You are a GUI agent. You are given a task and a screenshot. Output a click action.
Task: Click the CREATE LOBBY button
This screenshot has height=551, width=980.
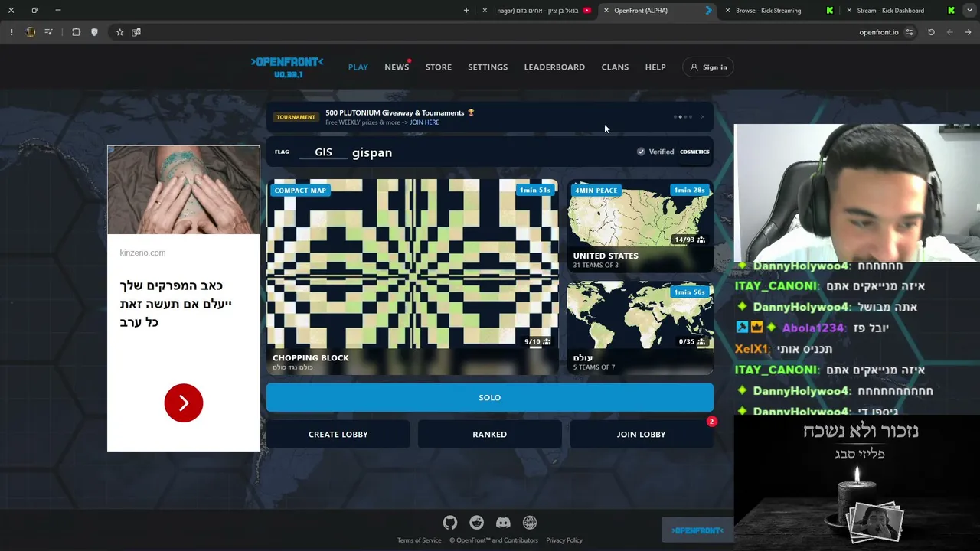pos(338,435)
